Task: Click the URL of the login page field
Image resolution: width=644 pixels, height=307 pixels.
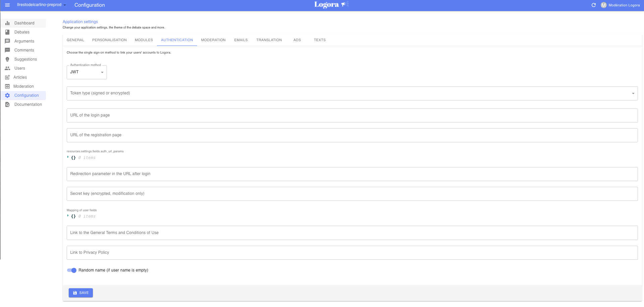Action: 352,116
